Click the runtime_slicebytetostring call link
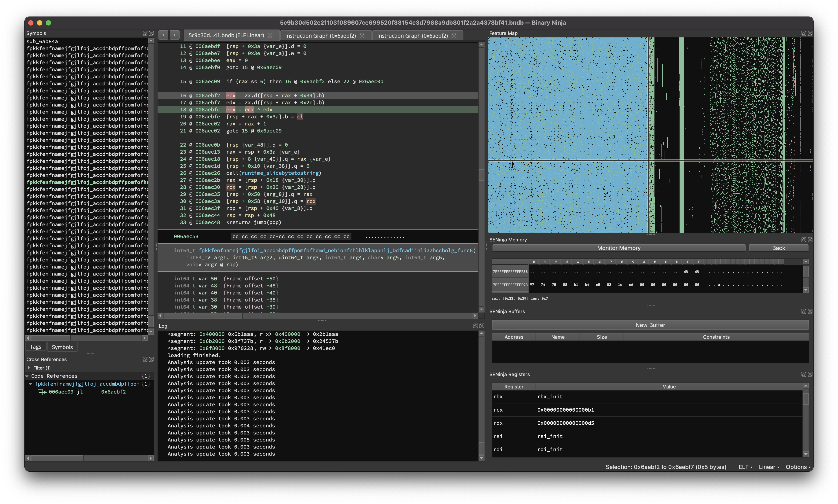 point(280,173)
